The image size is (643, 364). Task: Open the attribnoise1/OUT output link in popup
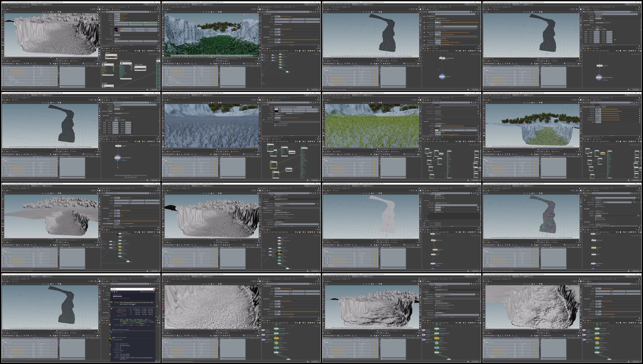tap(124, 344)
